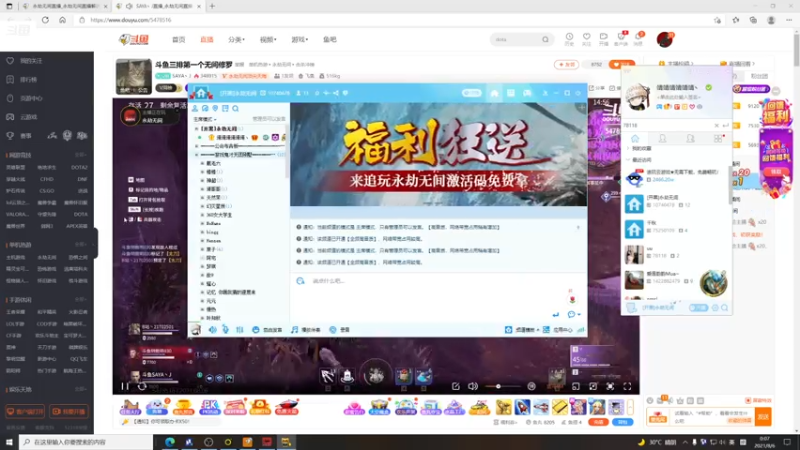Image resolution: width=800 pixels, height=450 pixels.
Task: Open the channel template dropdown in YY bottom bar
Action: pos(523,330)
